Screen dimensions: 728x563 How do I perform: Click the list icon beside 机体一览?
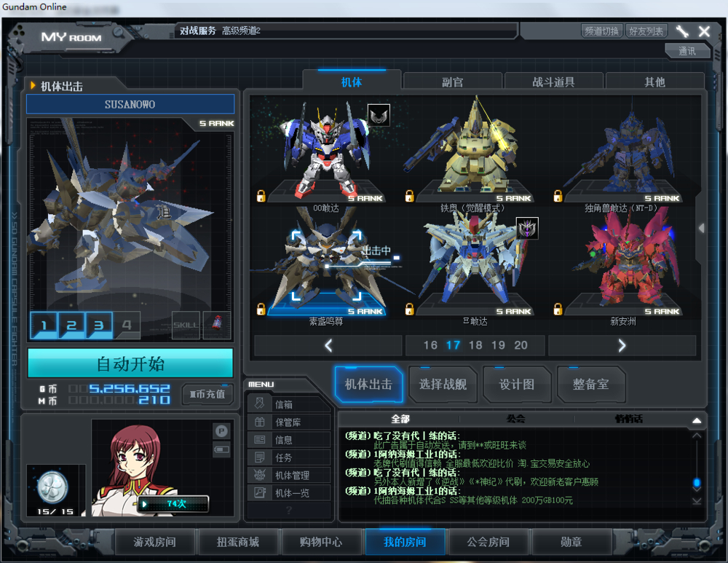[260, 492]
